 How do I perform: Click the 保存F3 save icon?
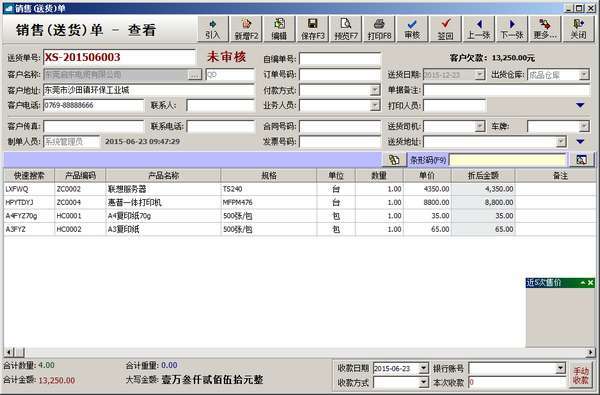(313, 28)
